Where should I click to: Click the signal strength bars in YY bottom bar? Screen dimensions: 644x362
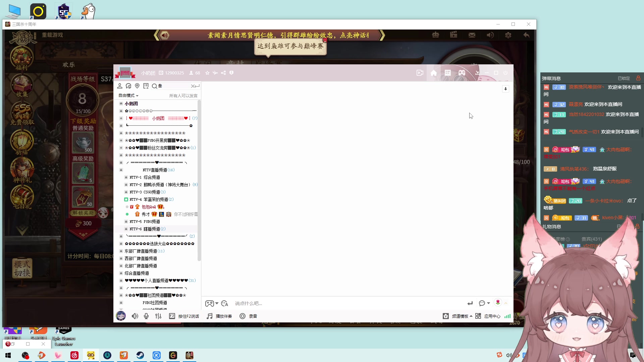507,316
